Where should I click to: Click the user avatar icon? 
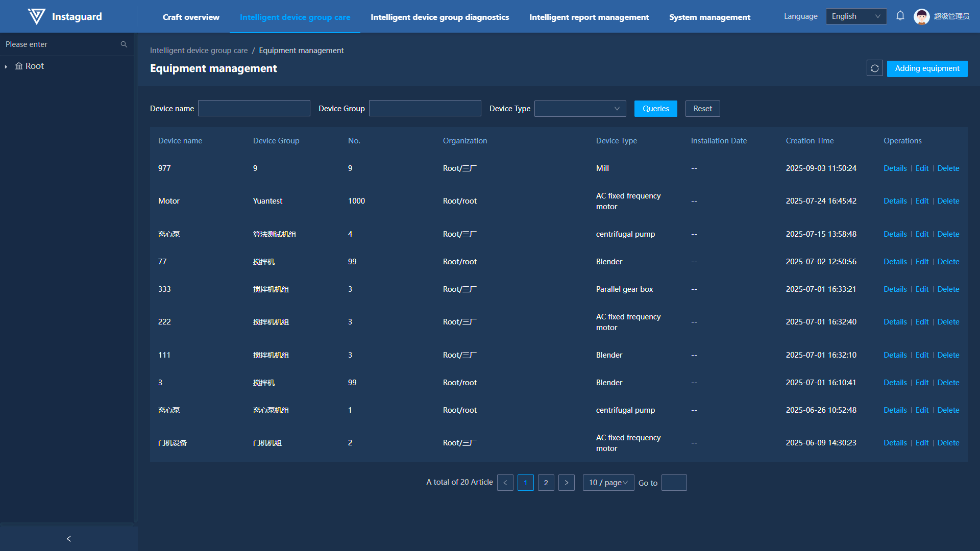(921, 16)
